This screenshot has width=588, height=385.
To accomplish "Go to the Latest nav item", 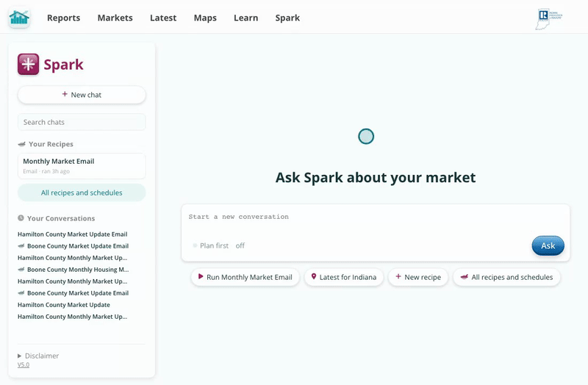I will (x=163, y=18).
